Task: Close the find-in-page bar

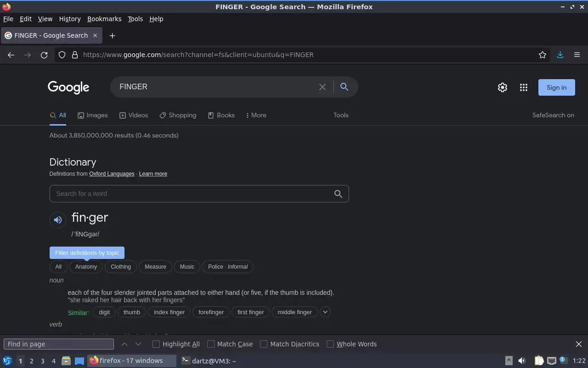Action: click(579, 344)
